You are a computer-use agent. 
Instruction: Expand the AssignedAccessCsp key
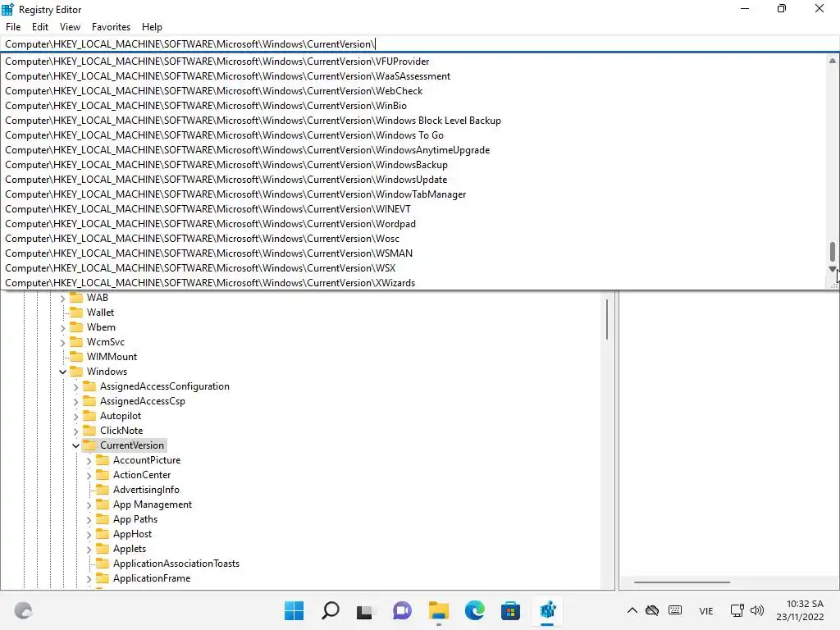(75, 401)
